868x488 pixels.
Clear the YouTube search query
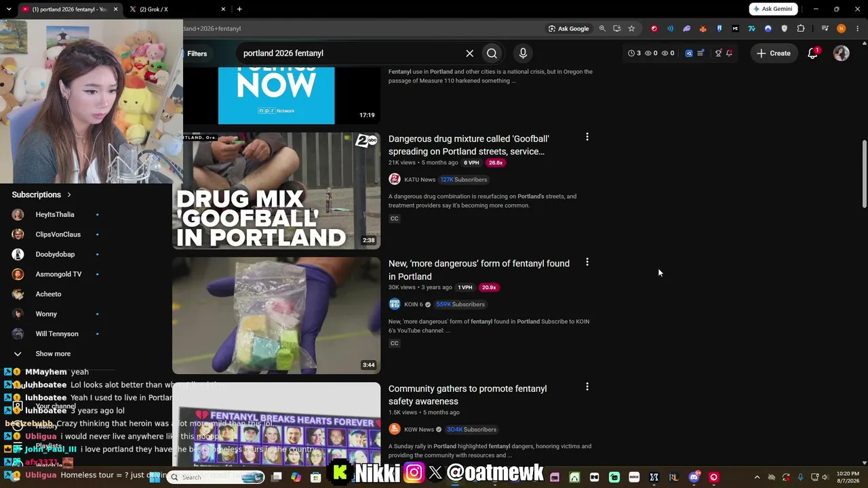coord(469,54)
